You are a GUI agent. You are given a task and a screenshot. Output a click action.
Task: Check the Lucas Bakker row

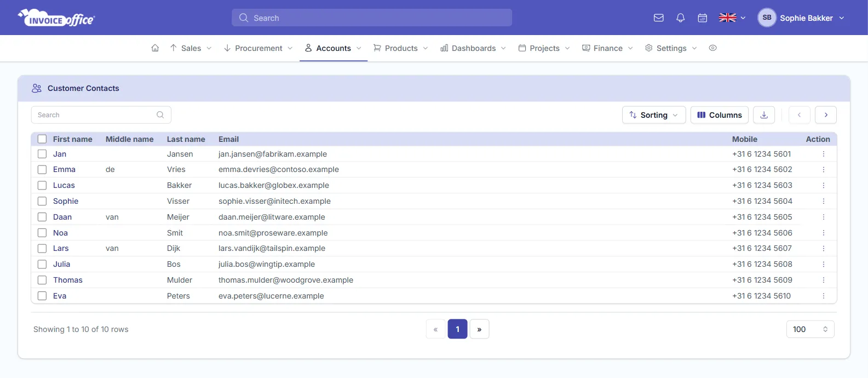pos(42,186)
